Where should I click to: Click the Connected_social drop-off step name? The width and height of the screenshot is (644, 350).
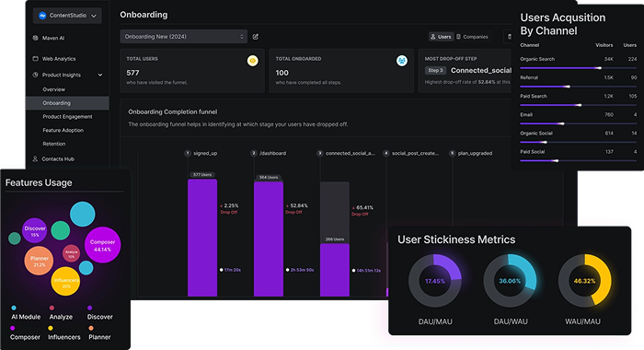pyautogui.click(x=481, y=70)
